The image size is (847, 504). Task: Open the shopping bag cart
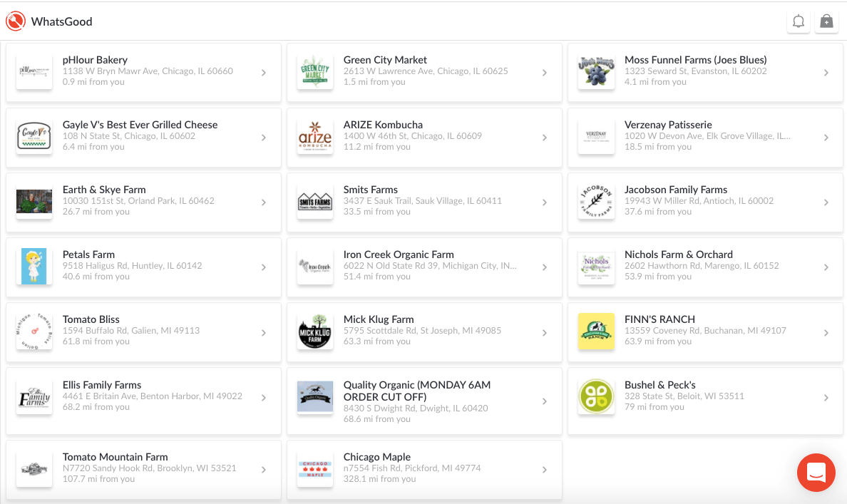tap(826, 21)
